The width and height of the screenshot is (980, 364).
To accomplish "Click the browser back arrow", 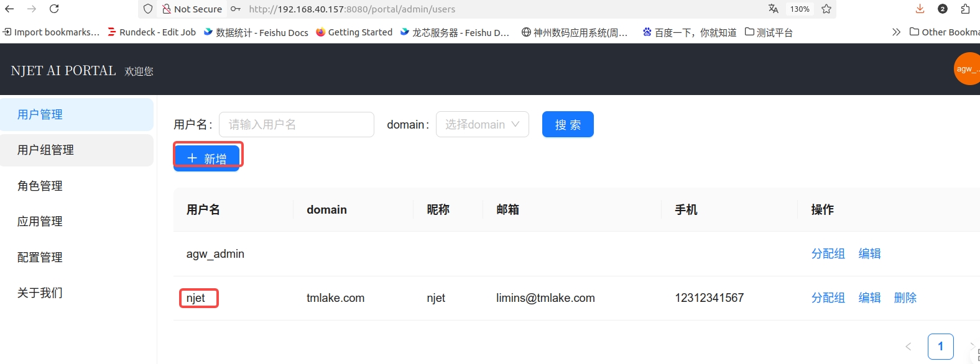I will point(9,9).
